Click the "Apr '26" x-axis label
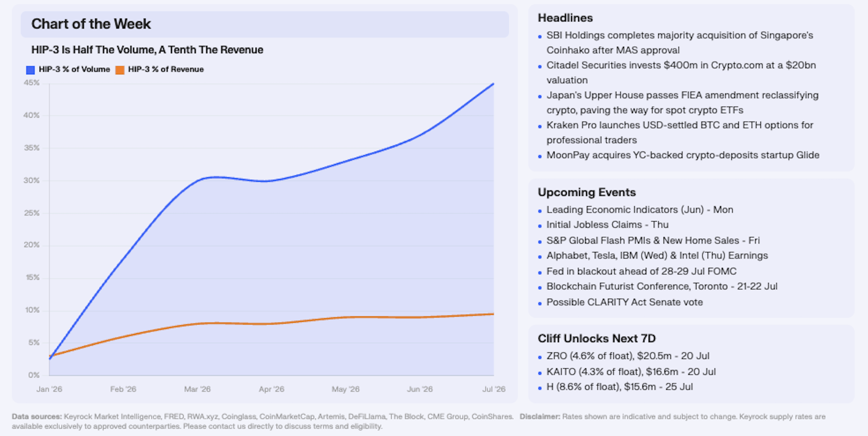 coord(272,389)
